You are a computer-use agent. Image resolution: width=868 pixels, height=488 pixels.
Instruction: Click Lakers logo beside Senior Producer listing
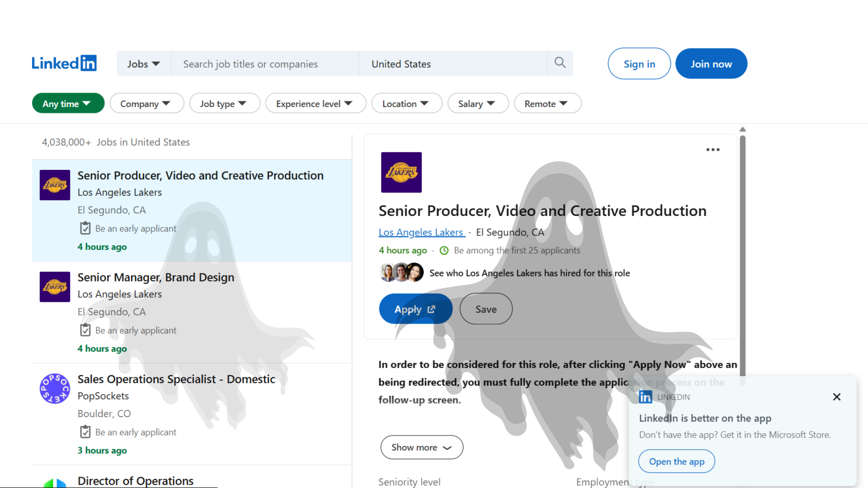pos(55,185)
